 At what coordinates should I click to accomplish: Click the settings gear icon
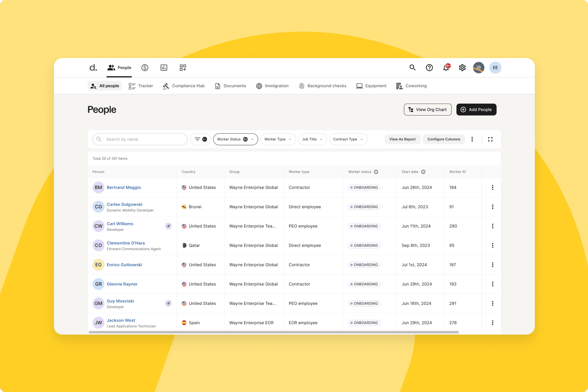(462, 68)
